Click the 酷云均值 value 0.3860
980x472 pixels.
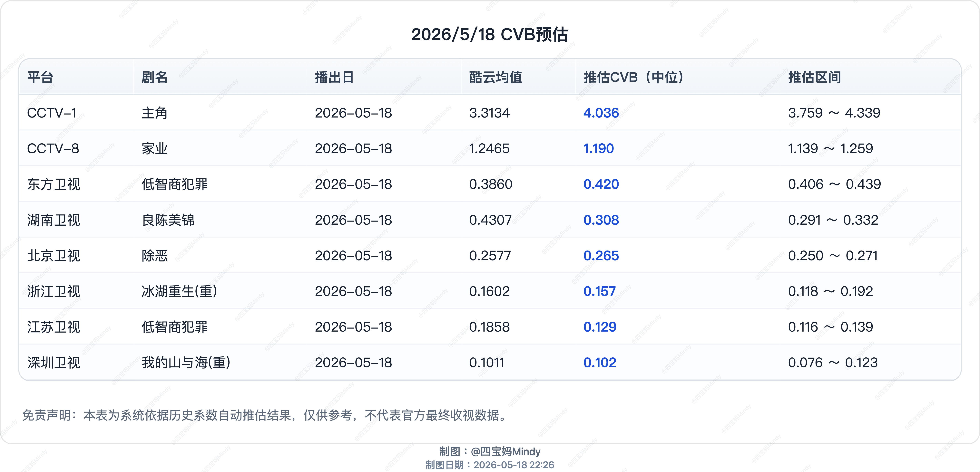click(491, 184)
